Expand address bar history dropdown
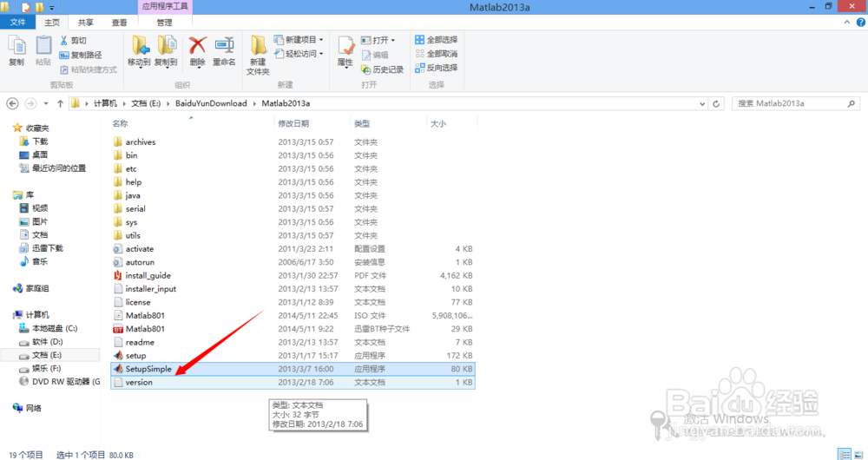This screenshot has height=460, width=868. [x=702, y=103]
